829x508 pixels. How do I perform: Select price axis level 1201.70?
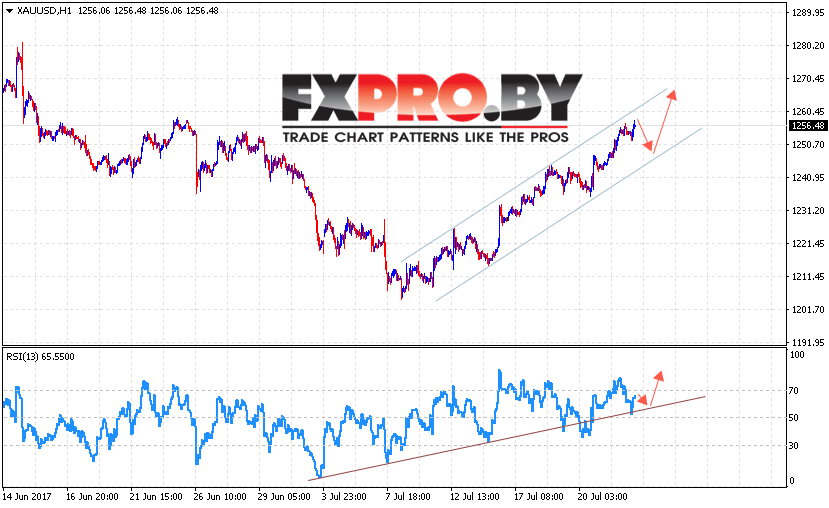[x=808, y=309]
